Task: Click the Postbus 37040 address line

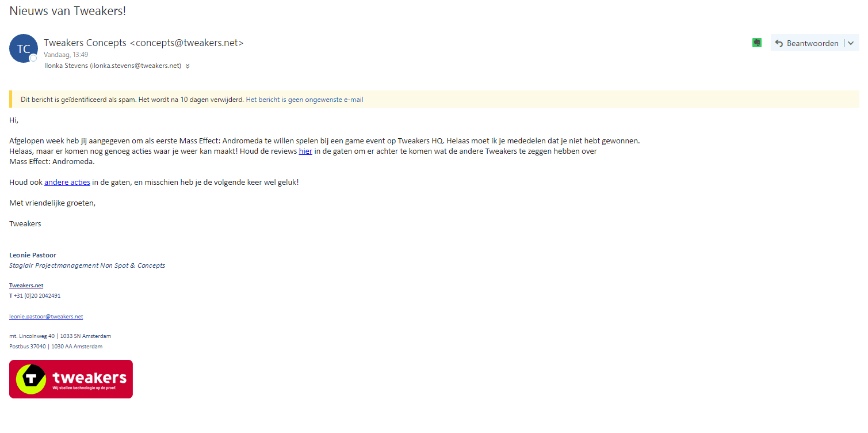Action: [x=56, y=347]
